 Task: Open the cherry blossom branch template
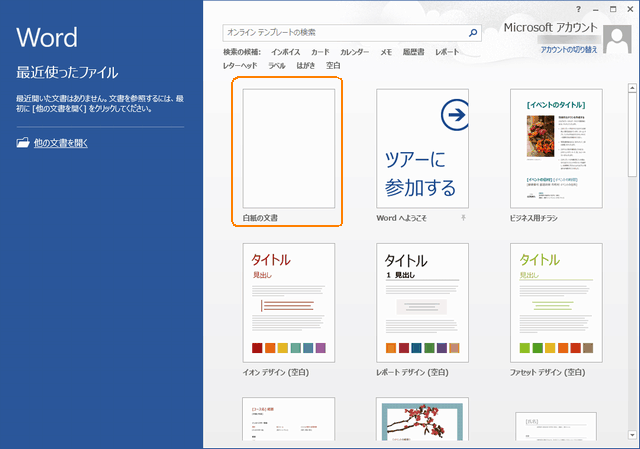click(422, 420)
